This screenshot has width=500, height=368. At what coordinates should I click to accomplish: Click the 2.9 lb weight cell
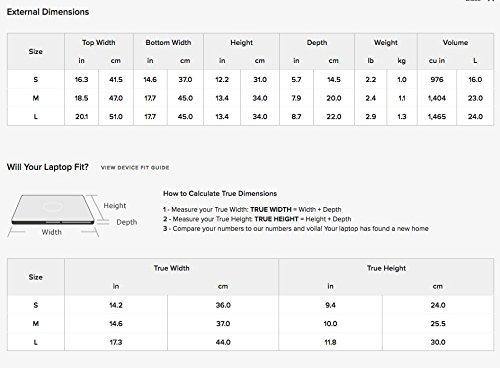pyautogui.click(x=370, y=116)
